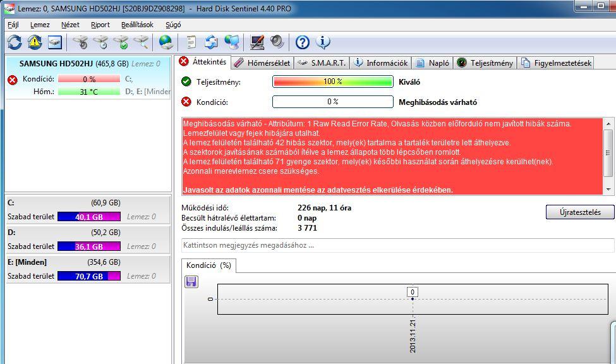Click the disk with speaker test icon
The width and height of the screenshot is (616, 364).
(81, 42)
